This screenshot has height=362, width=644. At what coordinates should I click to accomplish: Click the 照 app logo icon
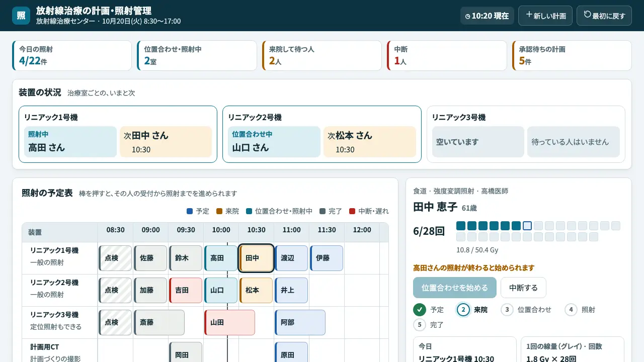point(21,16)
